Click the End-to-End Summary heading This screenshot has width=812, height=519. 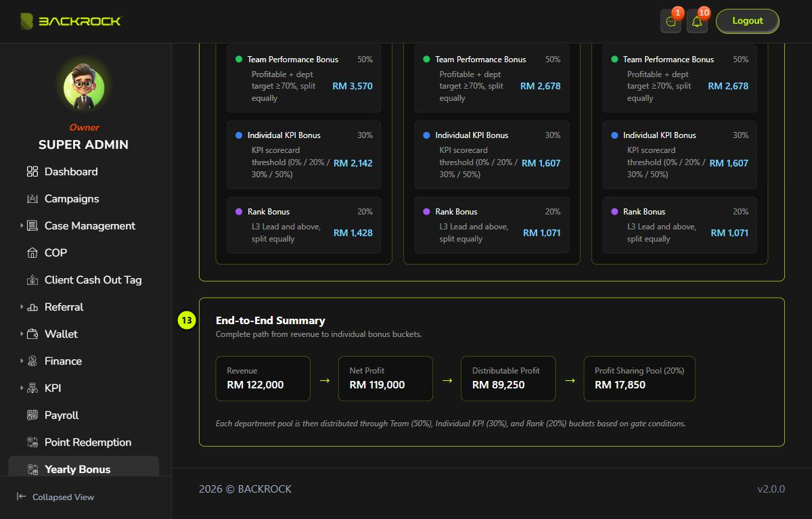point(271,321)
